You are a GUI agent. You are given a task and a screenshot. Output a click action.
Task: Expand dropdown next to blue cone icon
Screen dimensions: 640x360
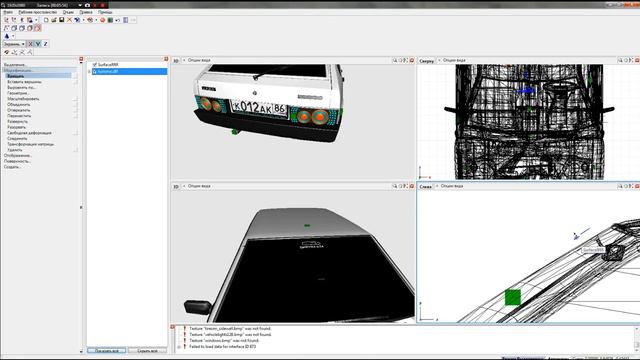[13, 36]
